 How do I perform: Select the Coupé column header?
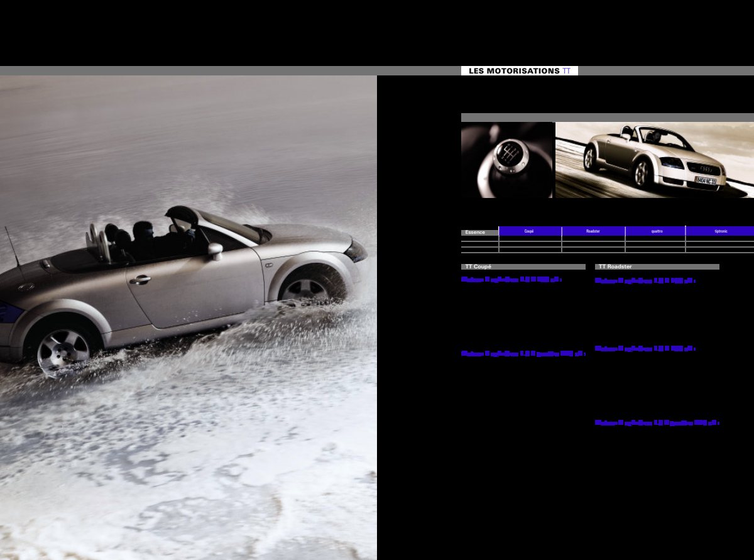click(530, 231)
